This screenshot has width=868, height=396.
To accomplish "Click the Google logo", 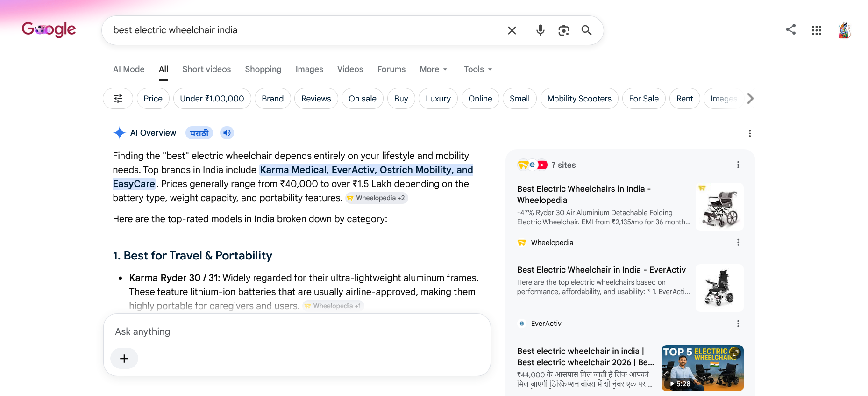I will coord(49,30).
